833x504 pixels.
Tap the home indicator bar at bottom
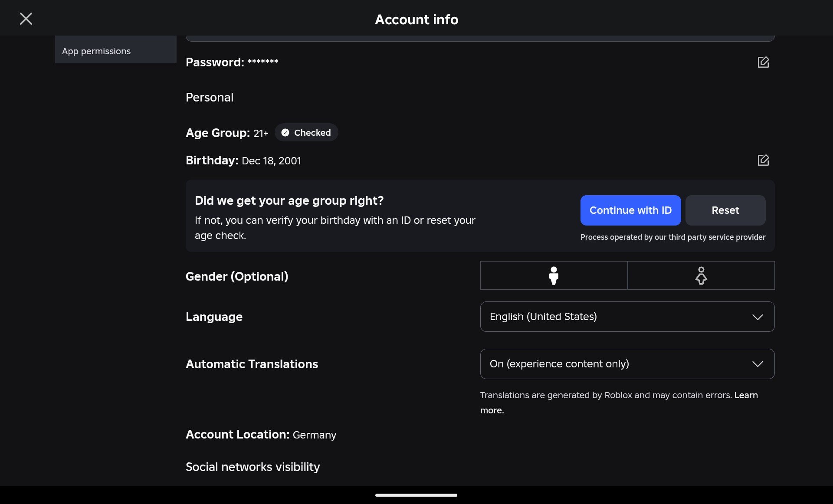(x=416, y=495)
